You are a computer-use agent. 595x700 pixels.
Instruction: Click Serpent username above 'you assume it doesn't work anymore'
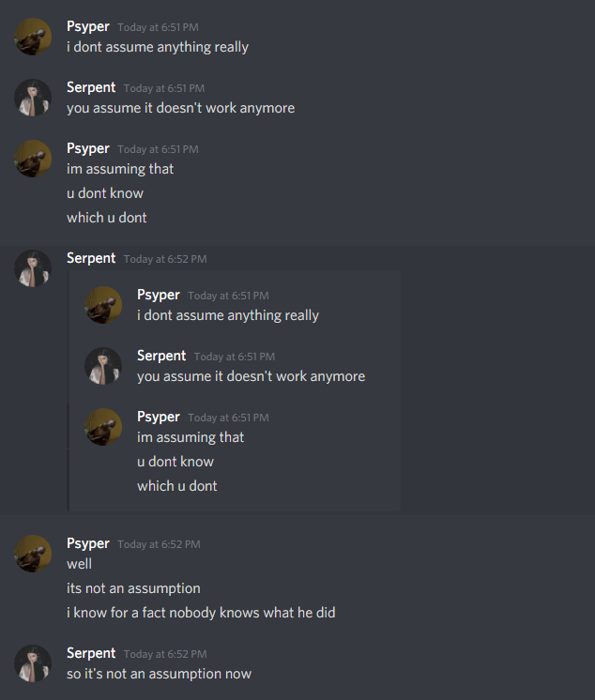[x=91, y=87]
